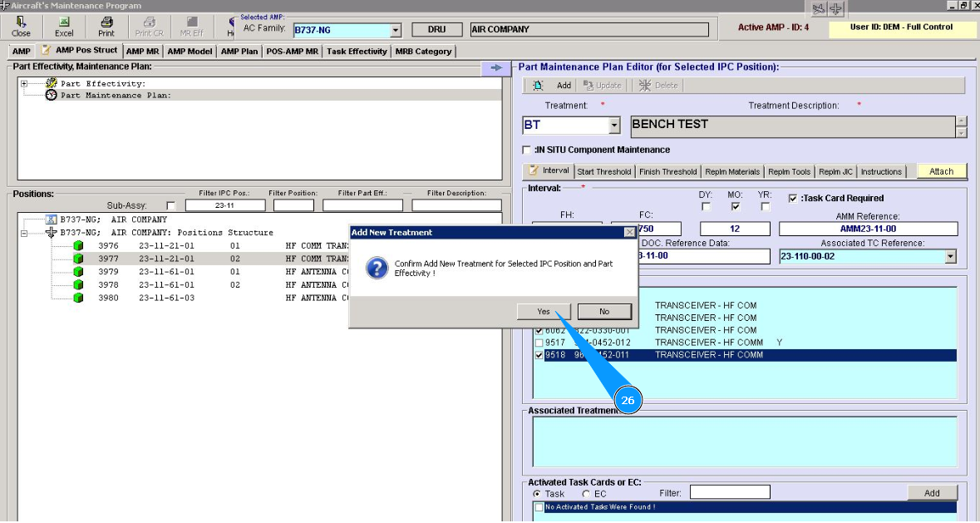Open the Start Threshold tab
The height and width of the screenshot is (523, 980).
click(x=603, y=172)
